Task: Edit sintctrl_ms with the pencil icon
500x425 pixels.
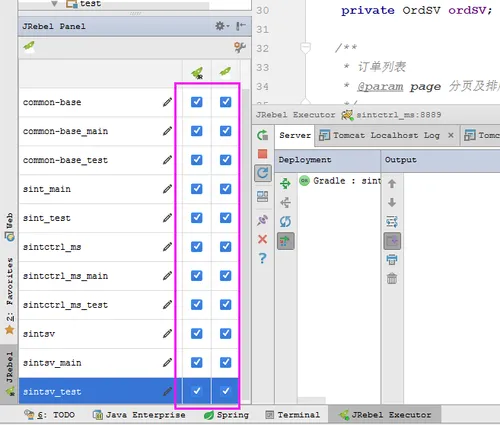Action: pos(167,247)
